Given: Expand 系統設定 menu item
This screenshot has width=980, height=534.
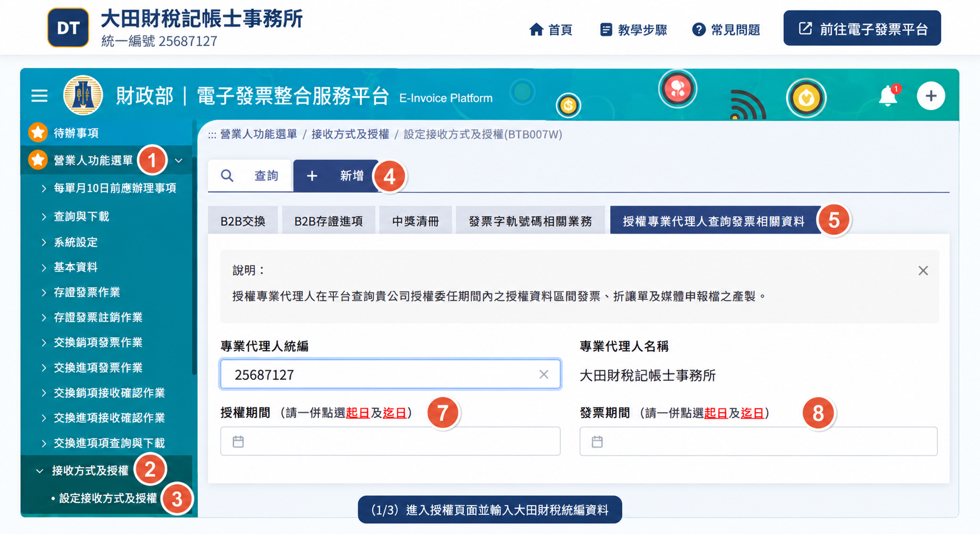Looking at the screenshot, I should (x=69, y=242).
